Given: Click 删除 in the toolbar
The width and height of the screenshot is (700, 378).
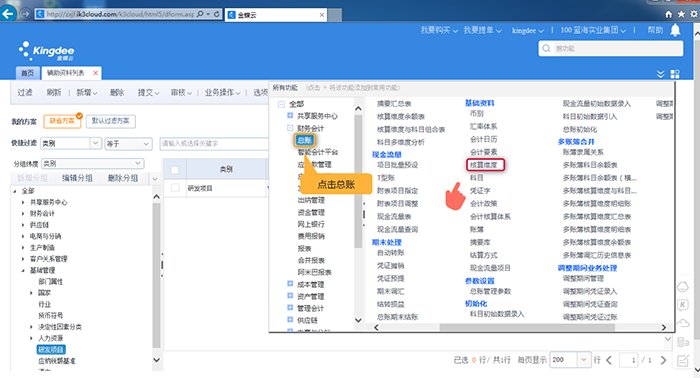Looking at the screenshot, I should click(117, 93).
